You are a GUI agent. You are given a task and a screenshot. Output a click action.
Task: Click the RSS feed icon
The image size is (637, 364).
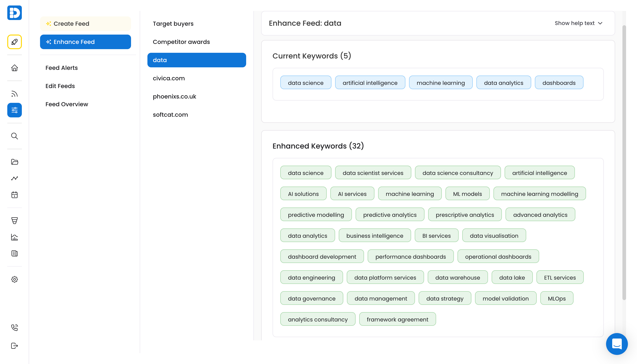point(15,94)
